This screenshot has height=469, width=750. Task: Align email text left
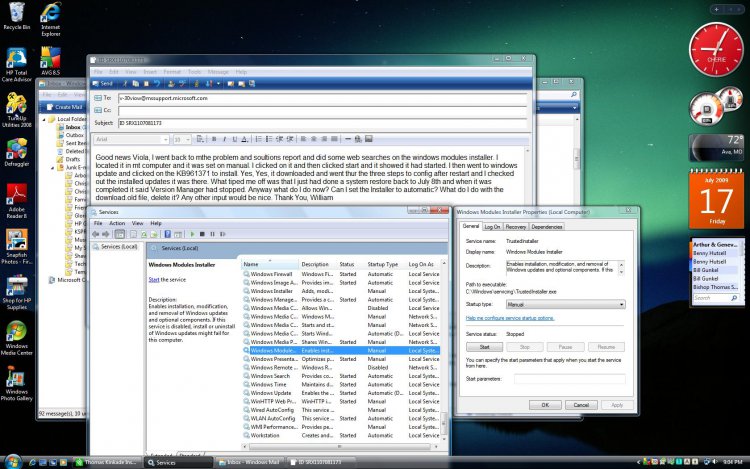[303, 139]
